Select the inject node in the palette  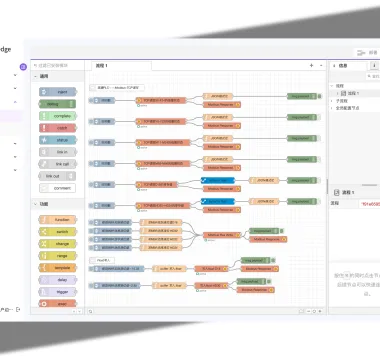click(58, 92)
